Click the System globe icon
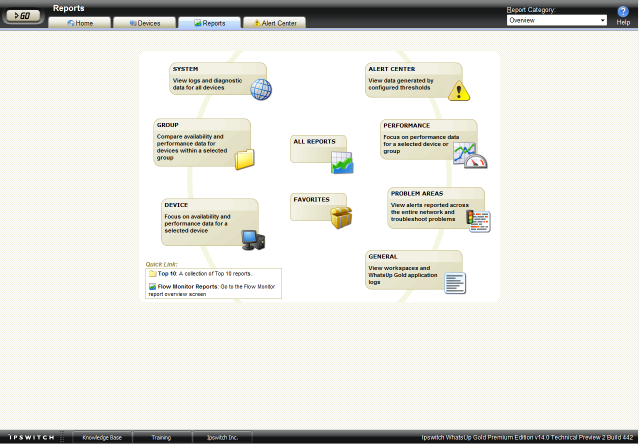This screenshot has height=444, width=639. coord(260,91)
